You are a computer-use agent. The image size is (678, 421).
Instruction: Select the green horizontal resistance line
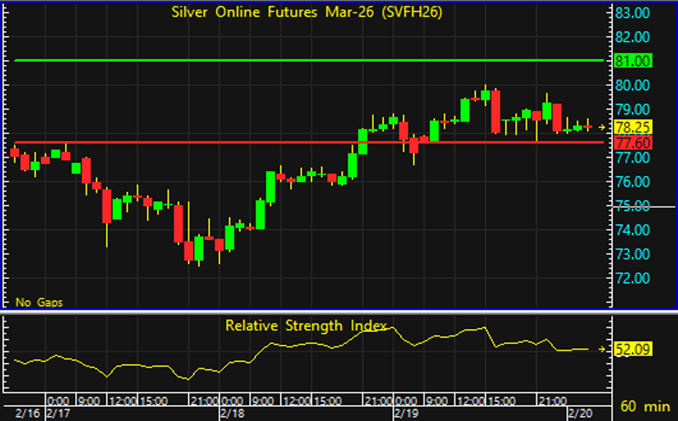point(300,61)
